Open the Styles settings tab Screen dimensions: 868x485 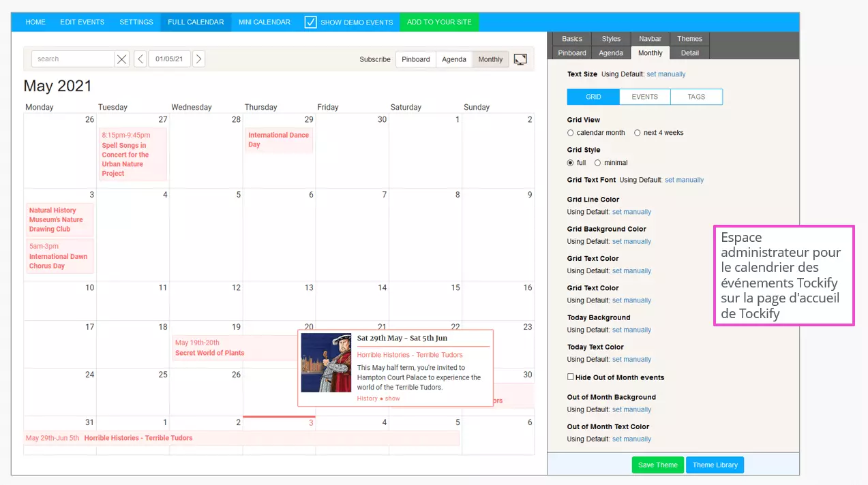point(611,39)
